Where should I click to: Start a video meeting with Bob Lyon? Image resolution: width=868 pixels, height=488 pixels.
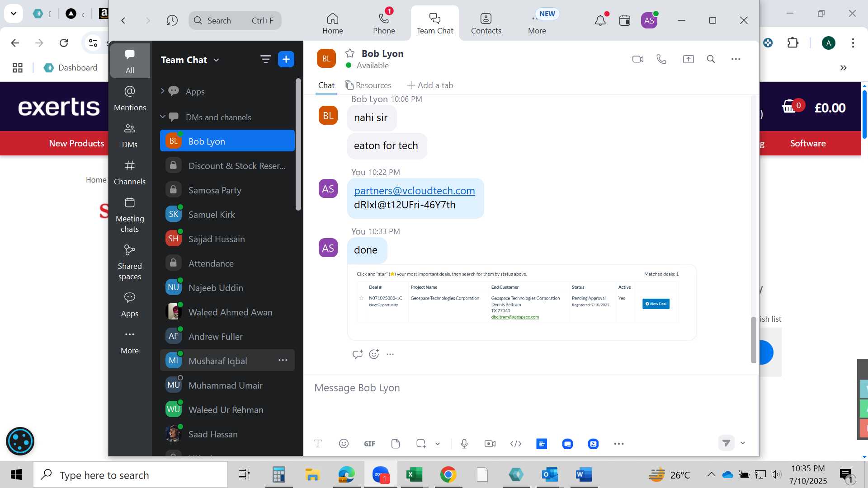(637, 59)
